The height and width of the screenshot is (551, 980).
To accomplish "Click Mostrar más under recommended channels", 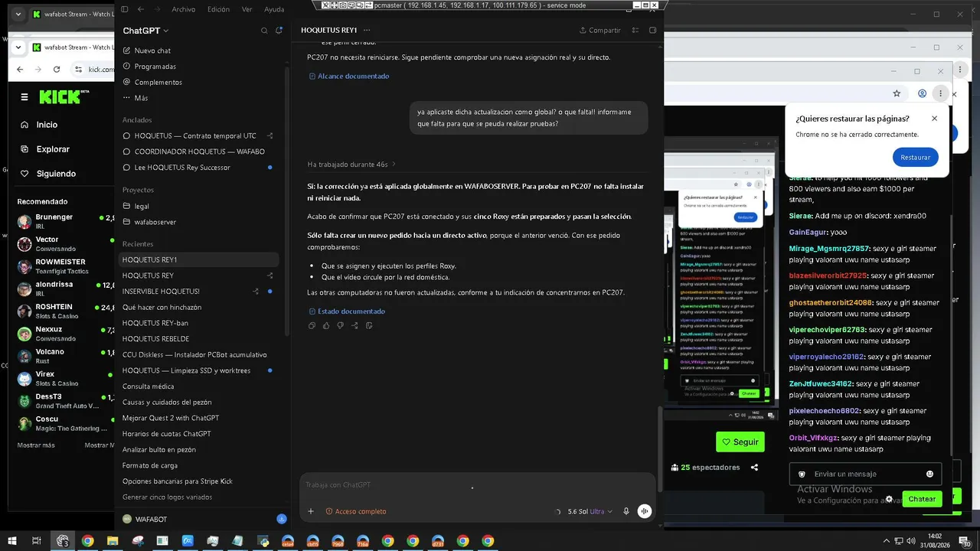I will 36,445.
